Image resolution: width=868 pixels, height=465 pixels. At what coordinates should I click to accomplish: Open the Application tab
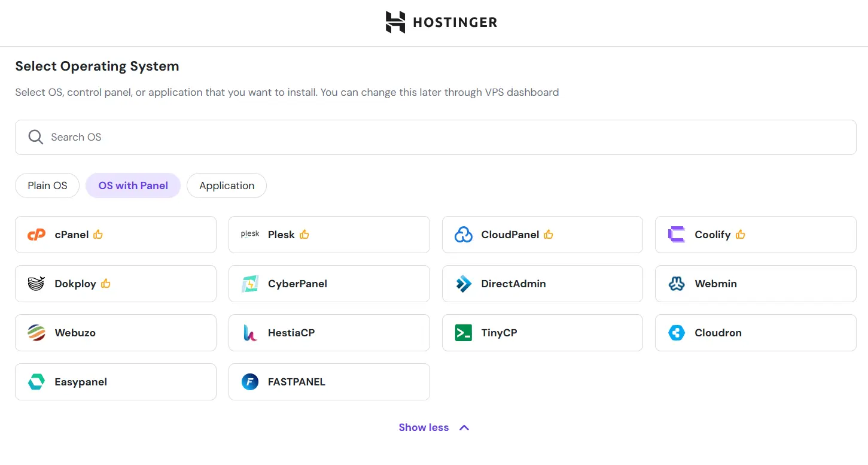pos(227,186)
